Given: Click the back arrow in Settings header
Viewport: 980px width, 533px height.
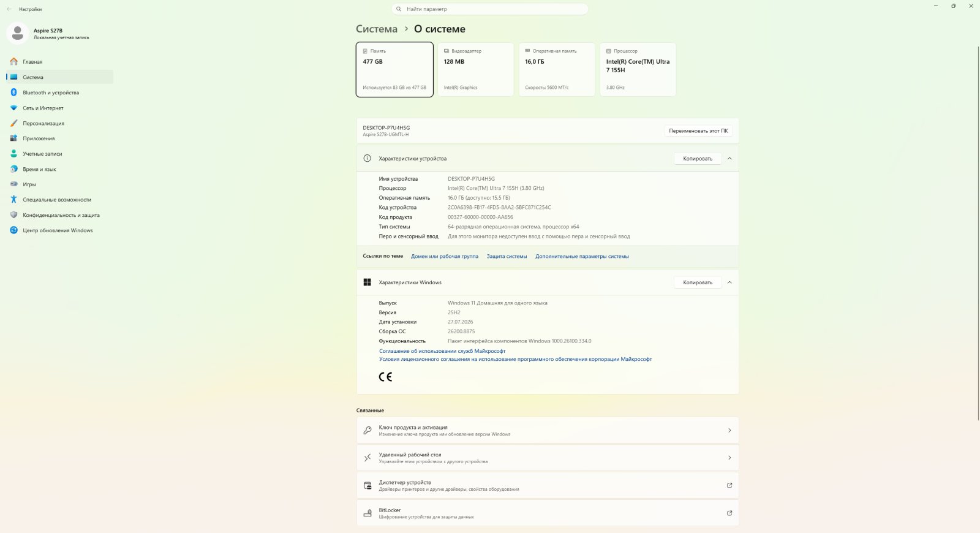Looking at the screenshot, I should (x=9, y=9).
